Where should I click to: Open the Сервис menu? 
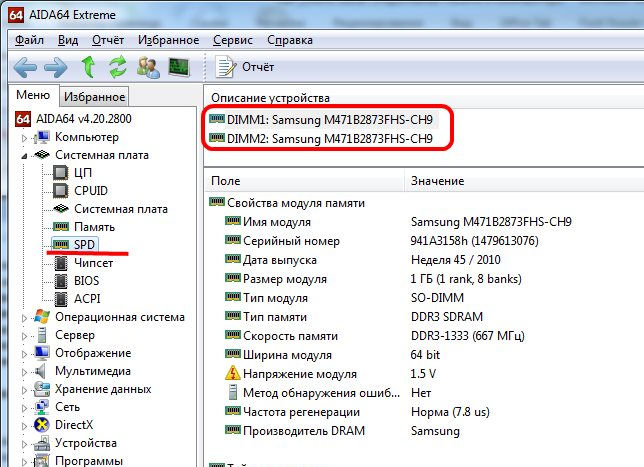tap(233, 40)
